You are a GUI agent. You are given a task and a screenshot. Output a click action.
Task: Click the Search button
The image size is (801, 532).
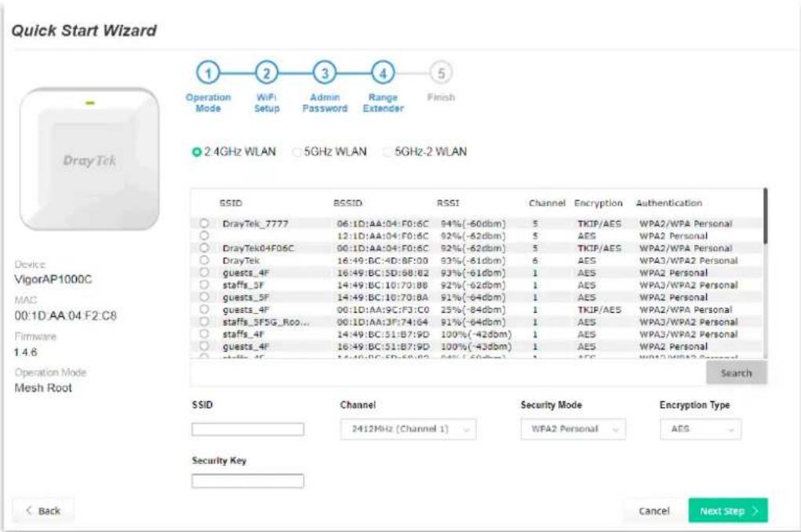pyautogui.click(x=736, y=373)
